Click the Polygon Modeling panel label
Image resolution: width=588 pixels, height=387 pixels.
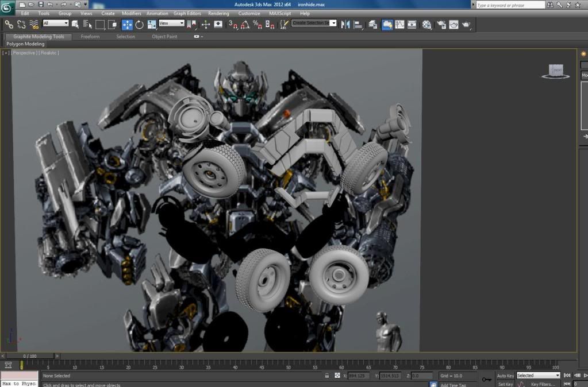coord(25,44)
